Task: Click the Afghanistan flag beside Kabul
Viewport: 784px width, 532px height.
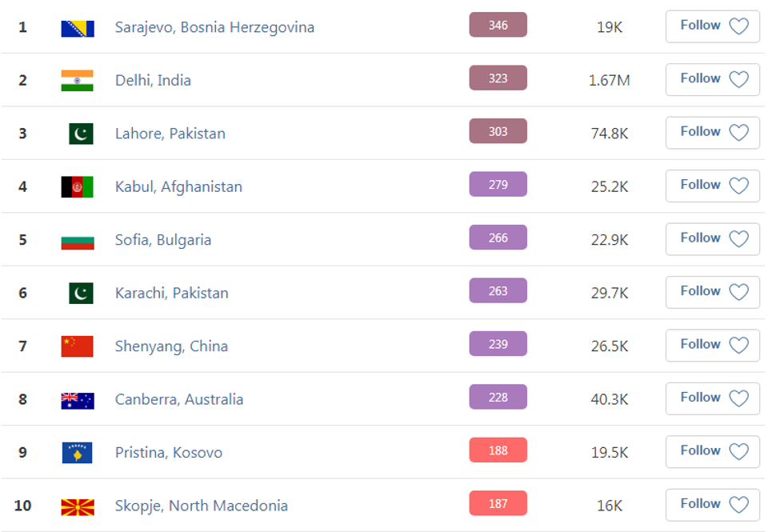Action: point(78,187)
